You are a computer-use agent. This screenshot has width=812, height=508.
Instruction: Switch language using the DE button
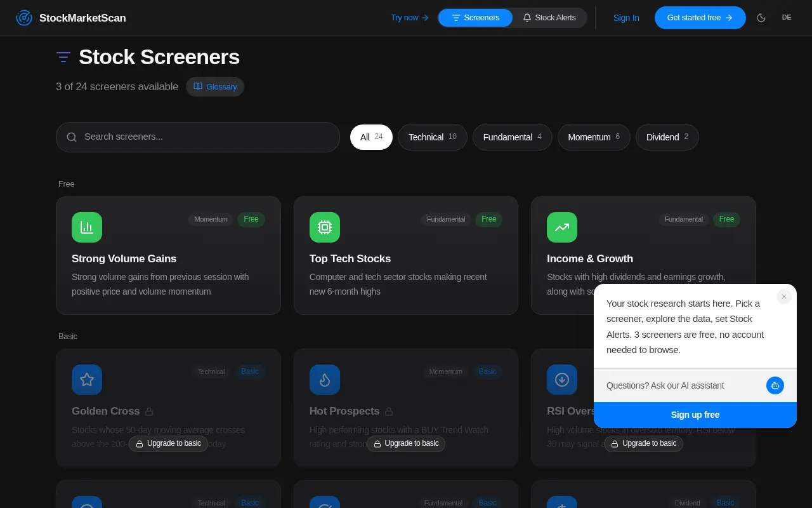point(787,18)
